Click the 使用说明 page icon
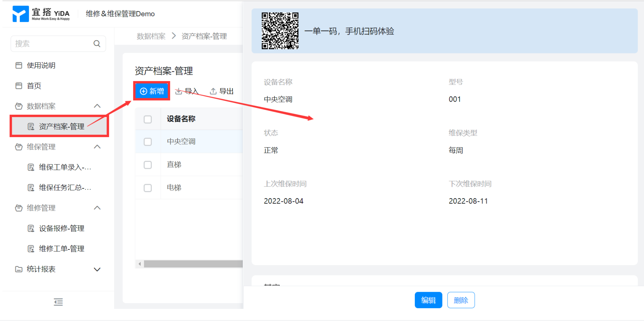Image resolution: width=644 pixels, height=321 pixels. pyautogui.click(x=19, y=66)
